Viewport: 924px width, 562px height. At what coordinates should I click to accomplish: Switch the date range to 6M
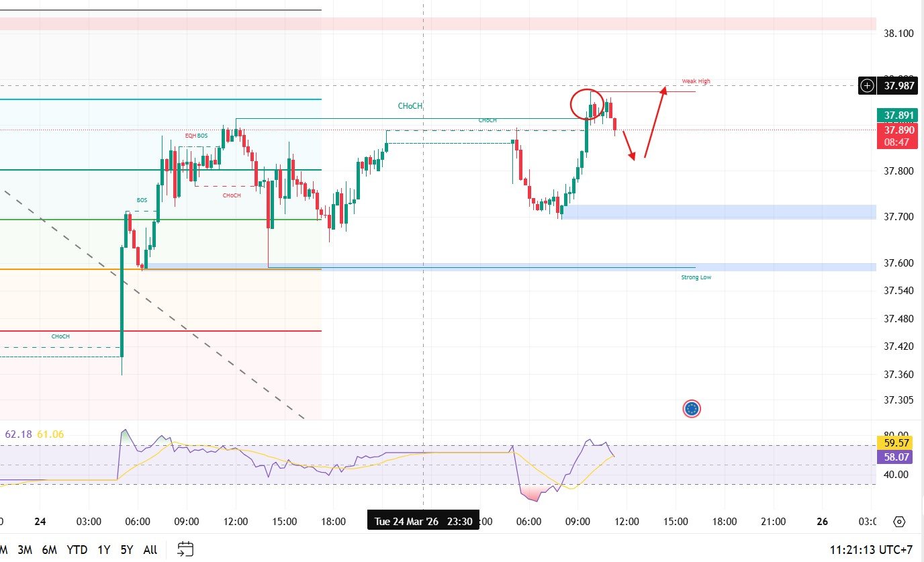click(49, 549)
